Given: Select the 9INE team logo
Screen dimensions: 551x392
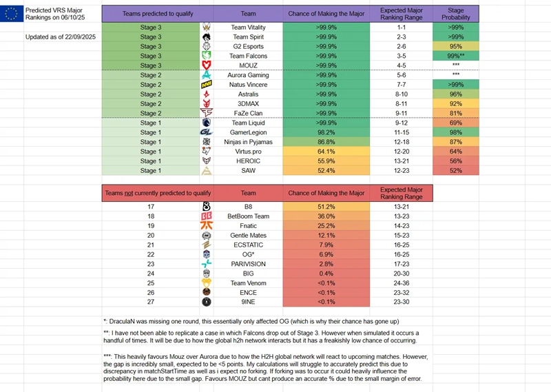Looking at the screenshot, I should [206, 302].
